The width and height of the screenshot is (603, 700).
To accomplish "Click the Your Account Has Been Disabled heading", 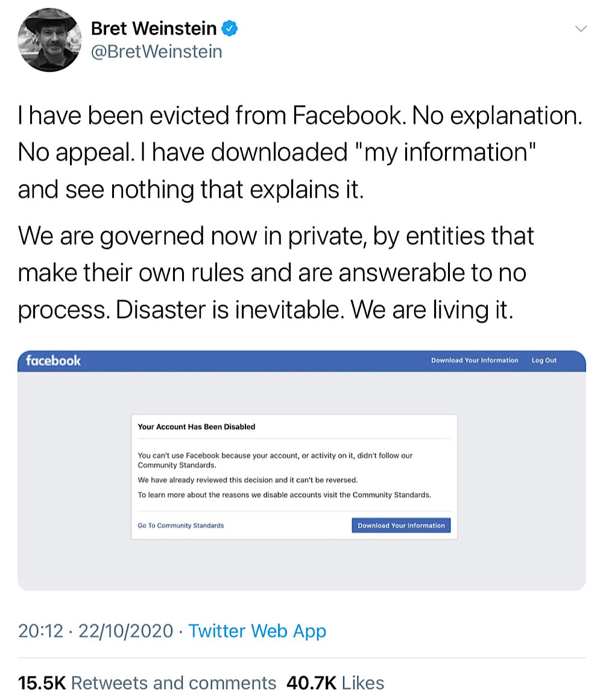I will (197, 427).
